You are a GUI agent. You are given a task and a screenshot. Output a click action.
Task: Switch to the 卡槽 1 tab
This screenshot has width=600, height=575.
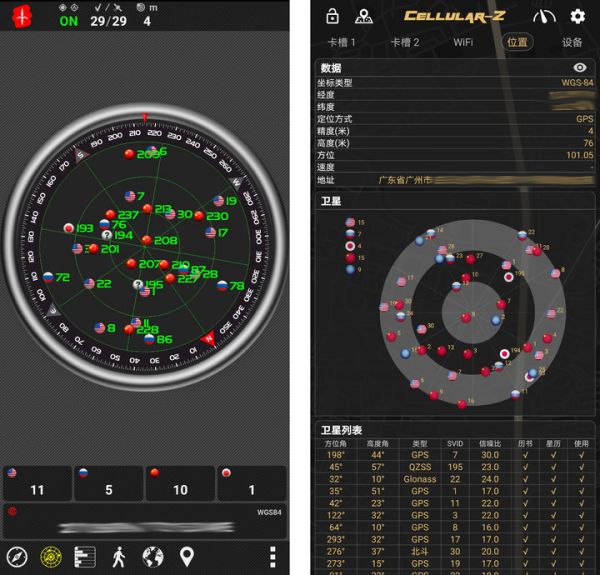click(342, 42)
